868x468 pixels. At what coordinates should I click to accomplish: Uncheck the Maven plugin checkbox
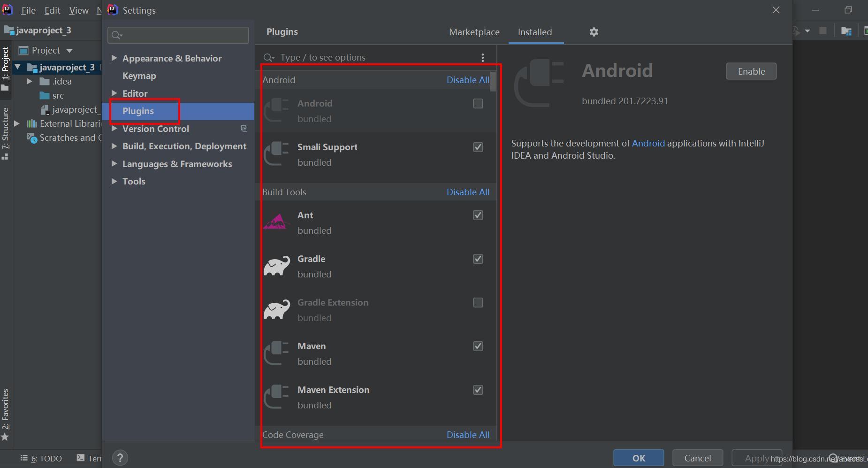click(x=478, y=346)
